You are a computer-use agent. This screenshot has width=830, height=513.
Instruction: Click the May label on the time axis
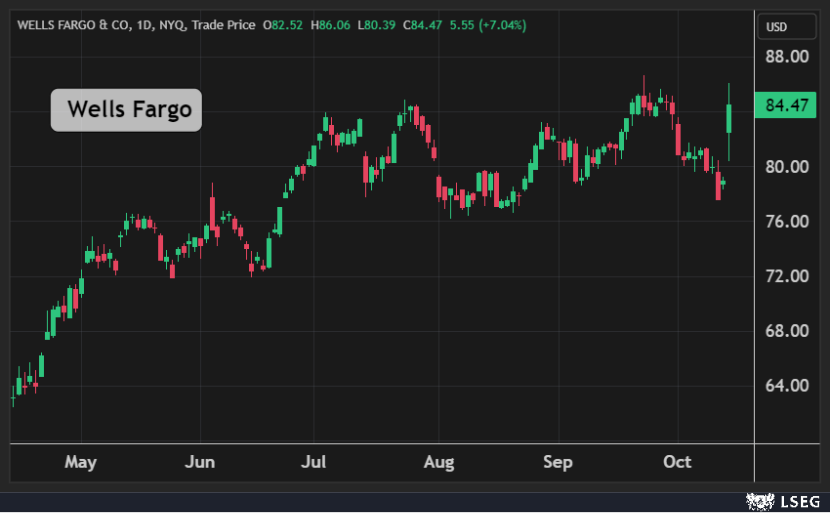coord(80,462)
